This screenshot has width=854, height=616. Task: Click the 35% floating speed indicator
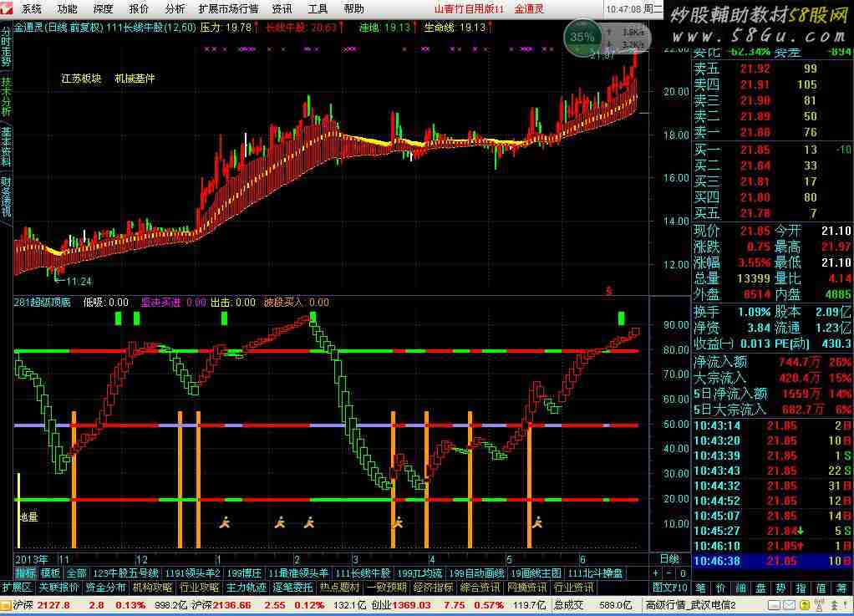582,37
